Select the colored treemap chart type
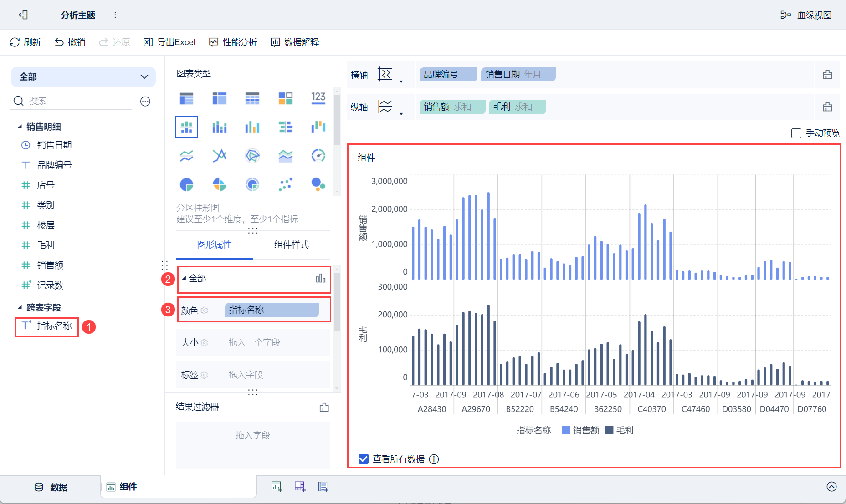This screenshot has width=846, height=504. pos(286,98)
